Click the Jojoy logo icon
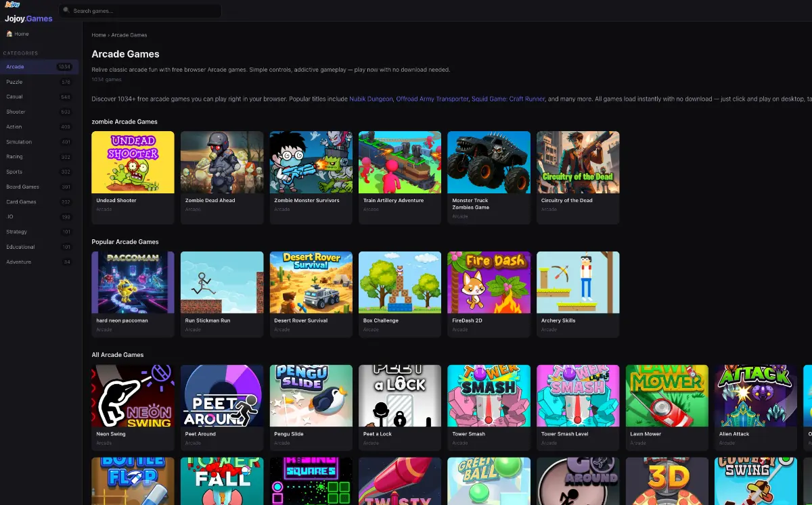The image size is (812, 505). (x=12, y=5)
